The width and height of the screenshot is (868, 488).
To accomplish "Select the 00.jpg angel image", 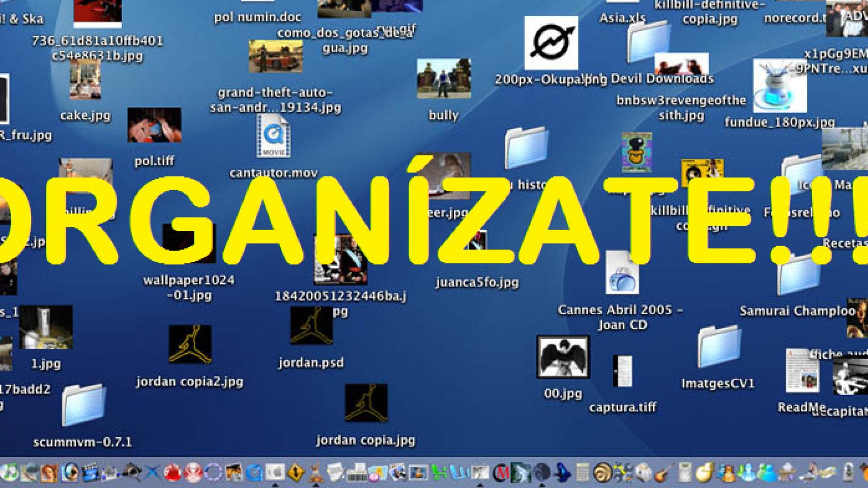I will pyautogui.click(x=563, y=357).
